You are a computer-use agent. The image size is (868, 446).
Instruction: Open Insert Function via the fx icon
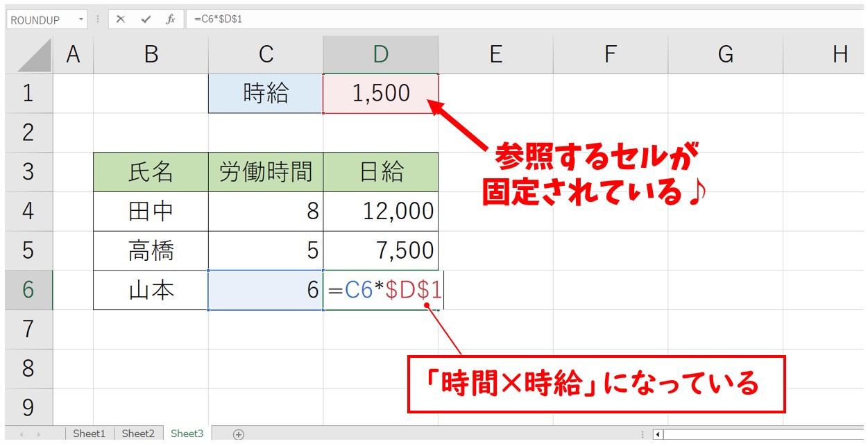click(170, 19)
